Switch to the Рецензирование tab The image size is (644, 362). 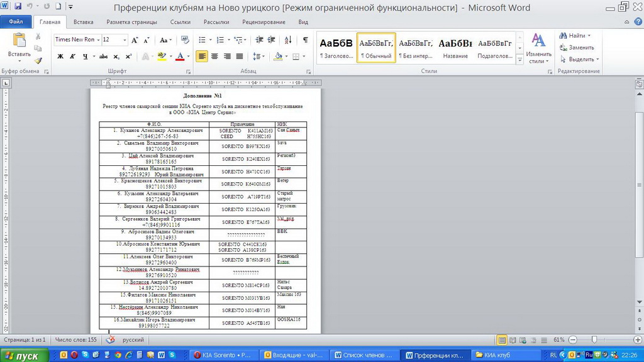tap(264, 22)
